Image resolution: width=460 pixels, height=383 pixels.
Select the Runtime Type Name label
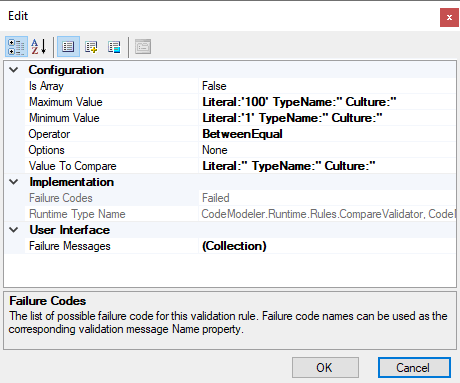[x=77, y=214]
